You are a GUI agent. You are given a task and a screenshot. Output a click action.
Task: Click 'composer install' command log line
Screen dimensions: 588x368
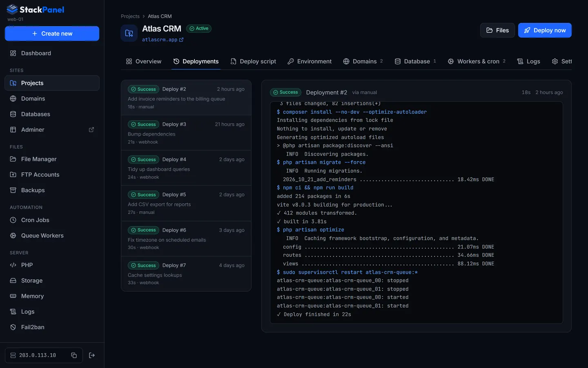(x=352, y=112)
